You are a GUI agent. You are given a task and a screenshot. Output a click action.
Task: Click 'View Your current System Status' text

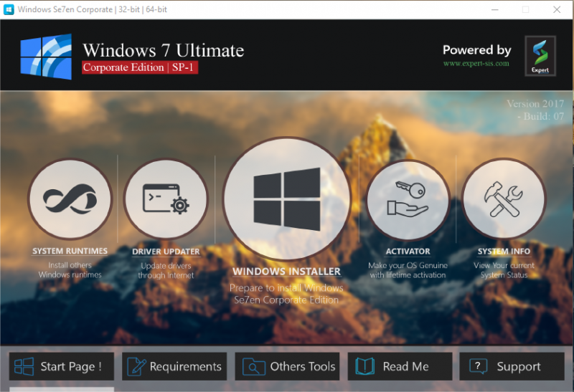(504, 270)
